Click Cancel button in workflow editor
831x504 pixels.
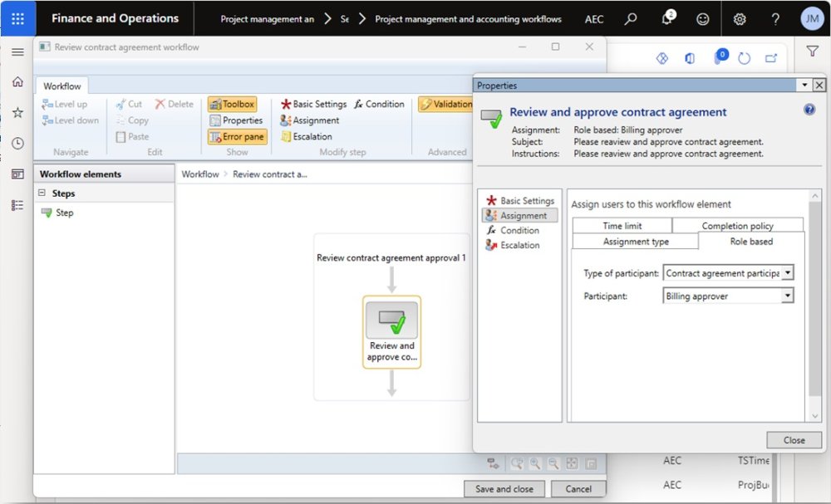click(578, 489)
